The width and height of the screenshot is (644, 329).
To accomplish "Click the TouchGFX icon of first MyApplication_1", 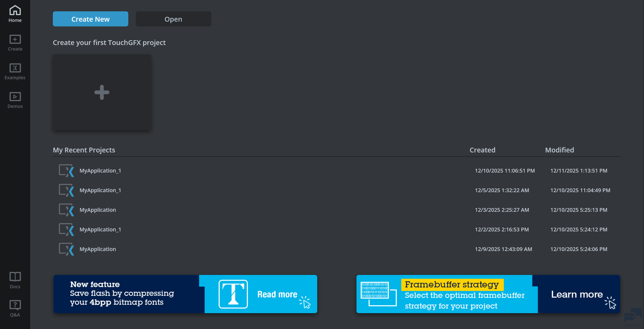I will click(x=66, y=171).
